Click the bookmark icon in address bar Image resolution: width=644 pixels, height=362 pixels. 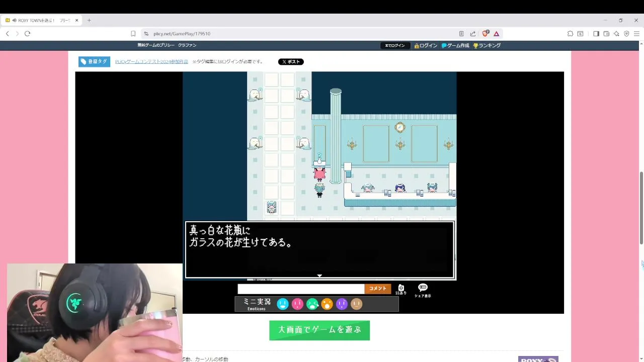[x=133, y=34]
